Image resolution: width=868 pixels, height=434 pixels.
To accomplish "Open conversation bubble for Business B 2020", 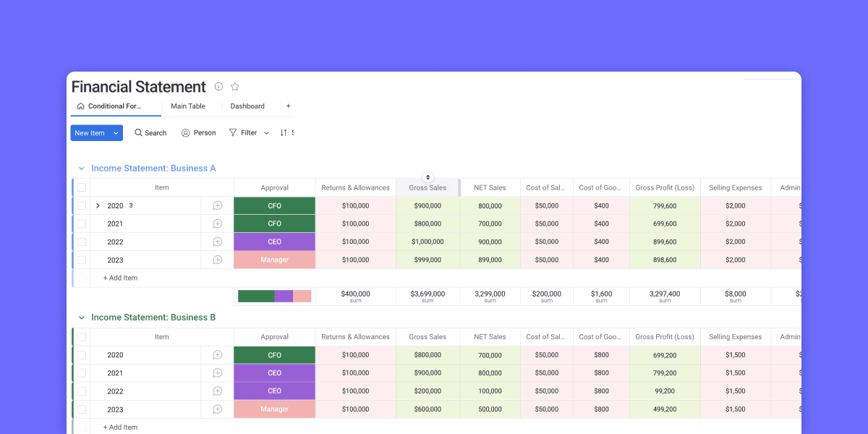I will [218, 355].
